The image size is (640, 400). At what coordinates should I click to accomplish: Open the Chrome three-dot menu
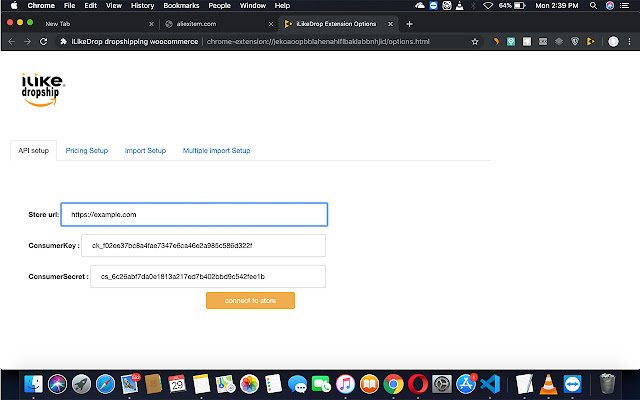(629, 42)
